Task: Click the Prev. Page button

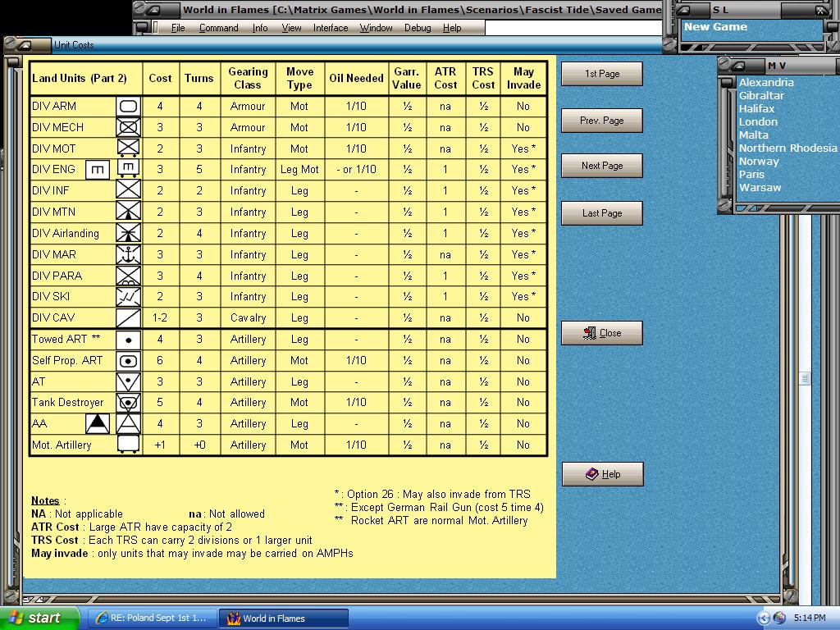Action: pyautogui.click(x=602, y=121)
